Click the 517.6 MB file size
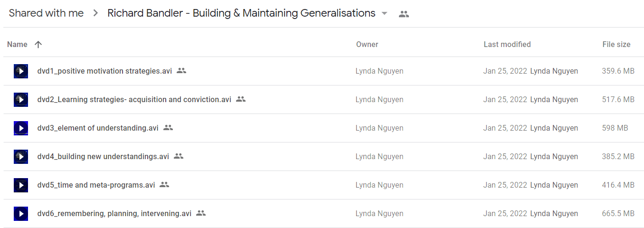 [618, 100]
